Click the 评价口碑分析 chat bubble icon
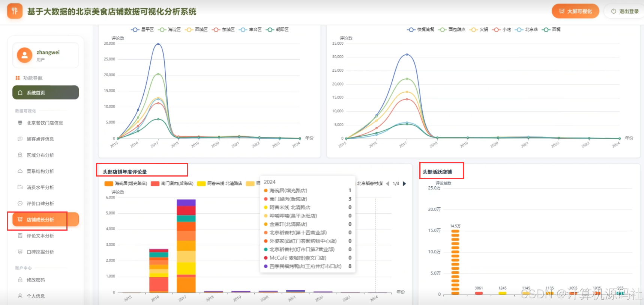 pyautogui.click(x=20, y=203)
